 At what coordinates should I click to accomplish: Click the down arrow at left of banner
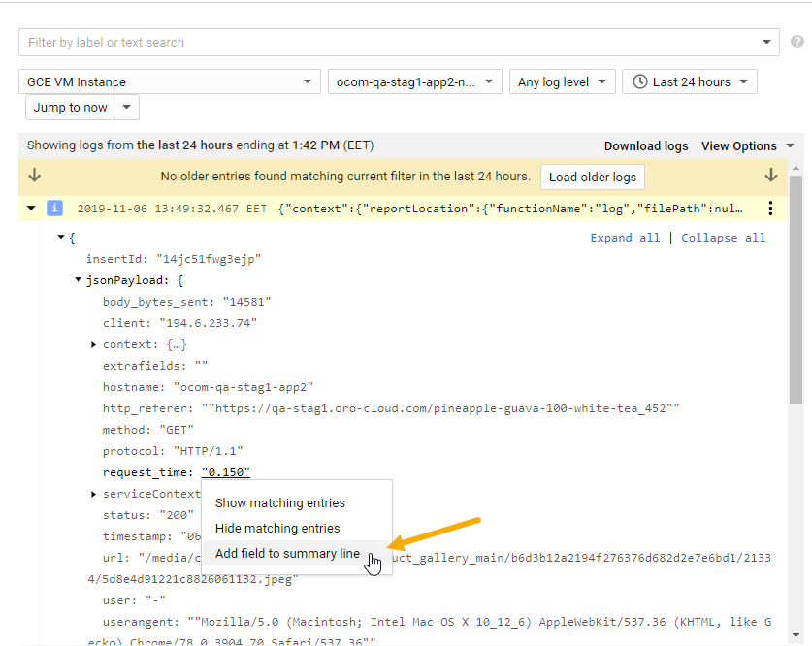tap(35, 176)
